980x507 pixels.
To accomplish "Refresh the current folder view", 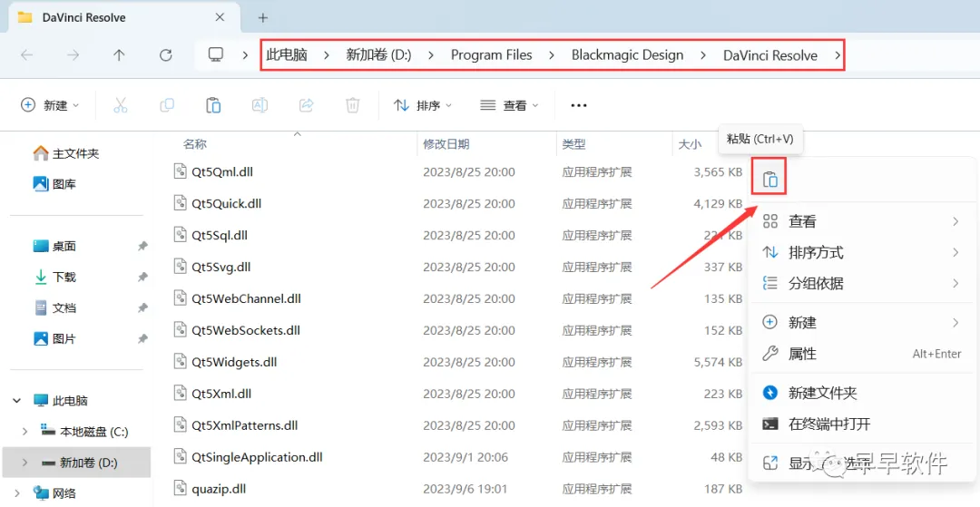I will click(x=166, y=55).
